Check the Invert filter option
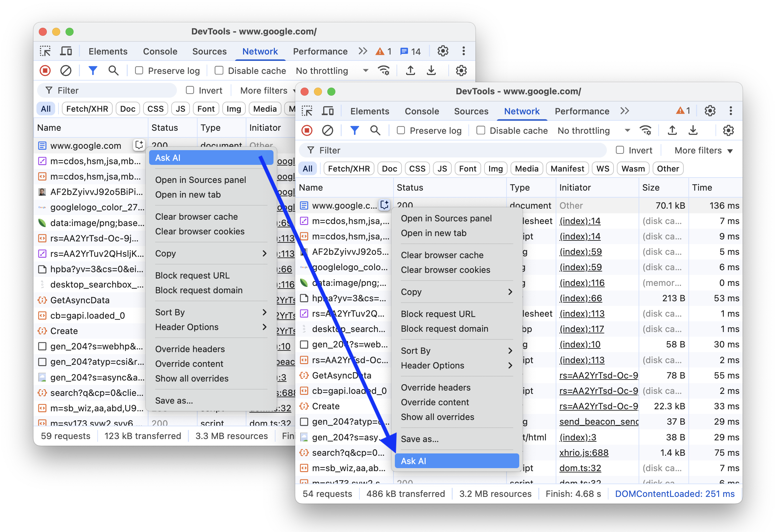This screenshot has height=532, width=775. (x=620, y=150)
